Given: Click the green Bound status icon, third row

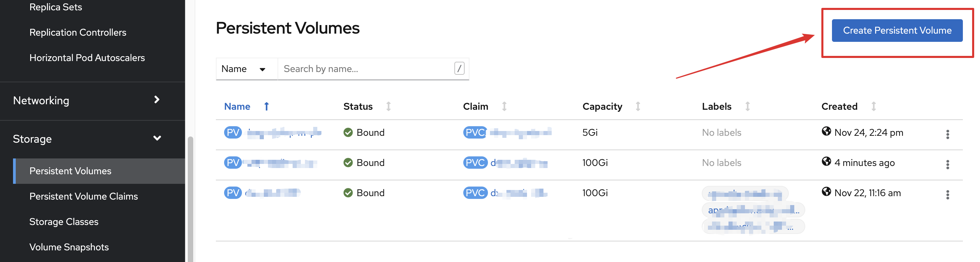Looking at the screenshot, I should coord(348,193).
